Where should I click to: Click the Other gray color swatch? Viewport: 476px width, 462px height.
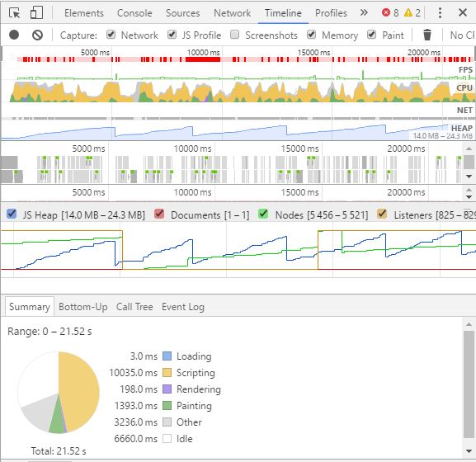pyautogui.click(x=167, y=422)
